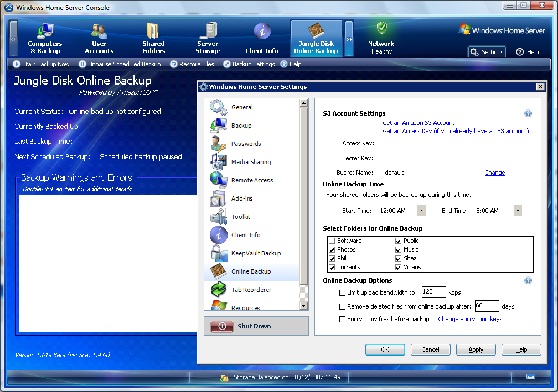Focus the Secret Key input field
558x392 pixels.
(446, 159)
